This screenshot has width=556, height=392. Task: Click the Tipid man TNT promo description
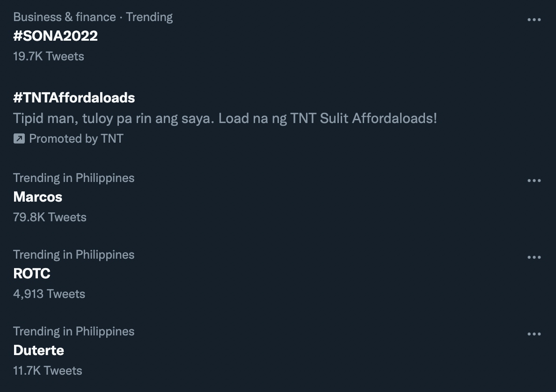[x=225, y=118]
